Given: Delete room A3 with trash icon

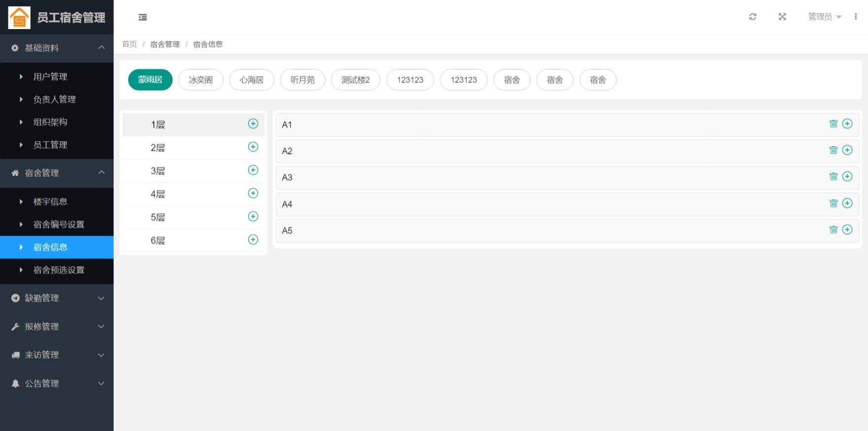Looking at the screenshot, I should (834, 176).
